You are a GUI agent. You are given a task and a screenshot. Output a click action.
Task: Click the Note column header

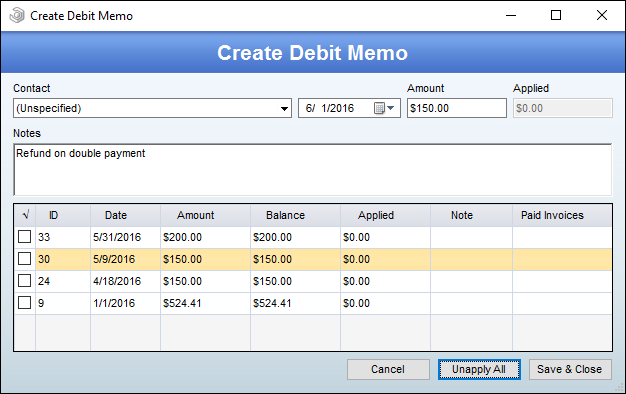[x=471, y=215]
